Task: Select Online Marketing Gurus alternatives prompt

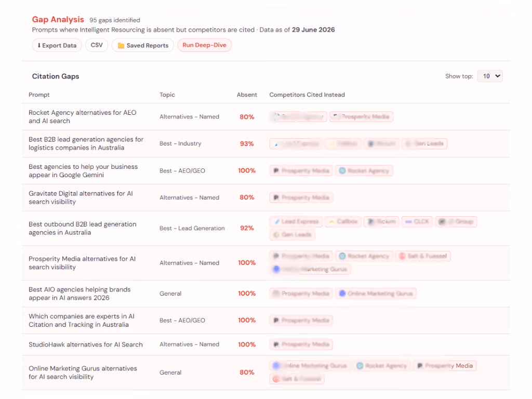Action: click(83, 373)
